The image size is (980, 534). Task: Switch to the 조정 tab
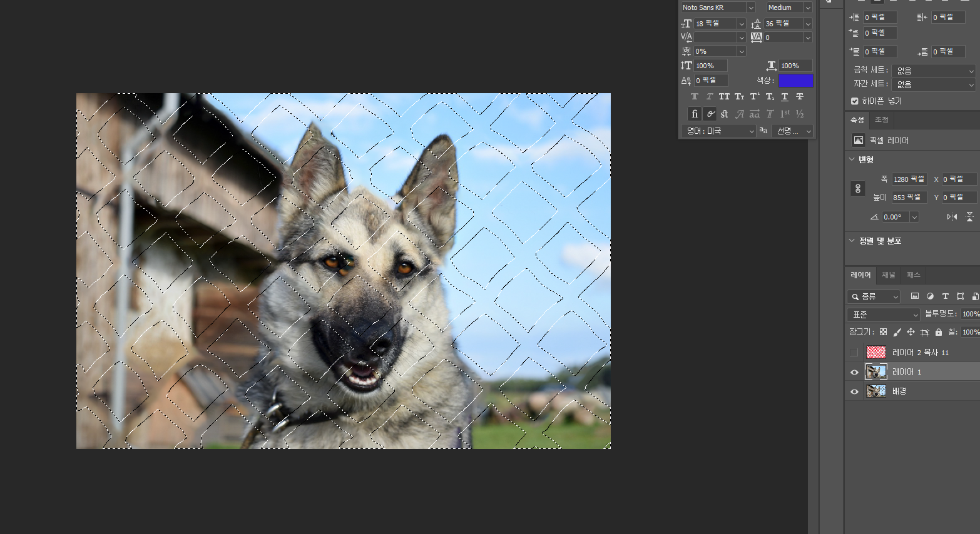point(881,120)
